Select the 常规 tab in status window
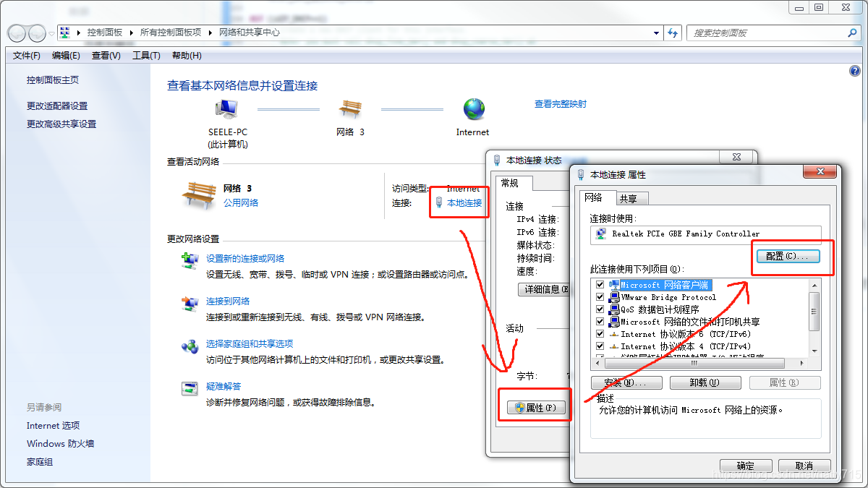Screen dimensions: 868x488 point(514,183)
